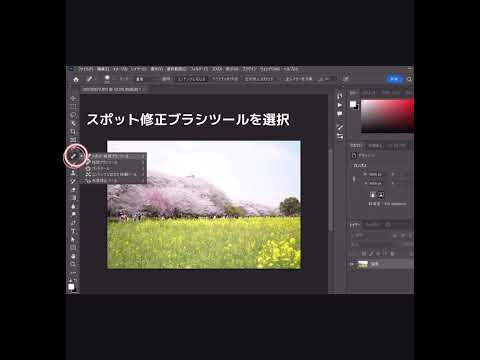Select the Horizontal Type tool

click(x=73, y=231)
